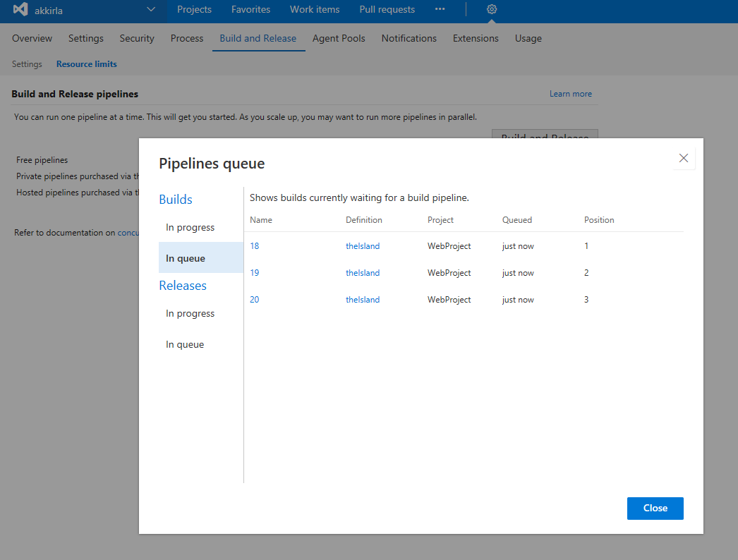738x560 pixels.
Task: Open the settings gear icon in header
Action: [x=491, y=9]
